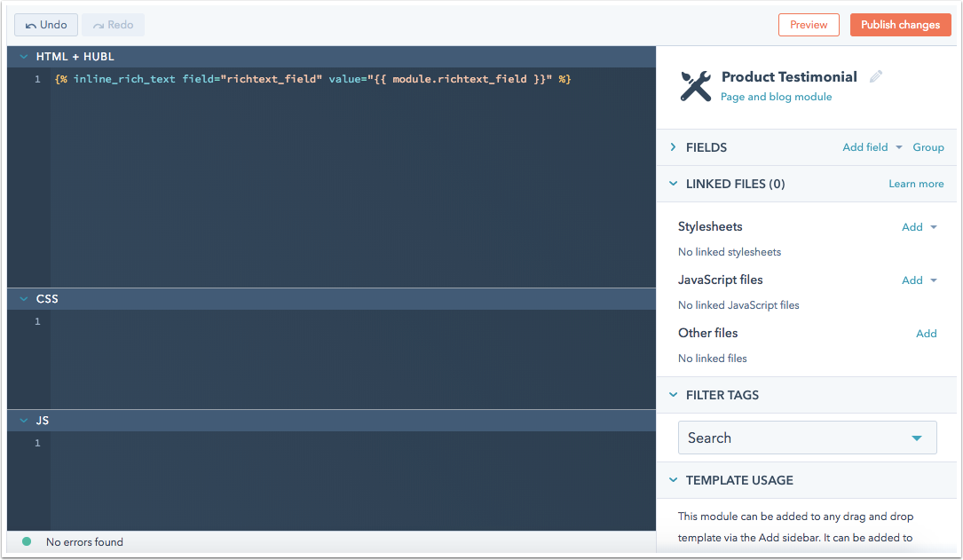Open the Stylesheets Add dropdown
This screenshot has height=560, width=963.
pyautogui.click(x=919, y=227)
